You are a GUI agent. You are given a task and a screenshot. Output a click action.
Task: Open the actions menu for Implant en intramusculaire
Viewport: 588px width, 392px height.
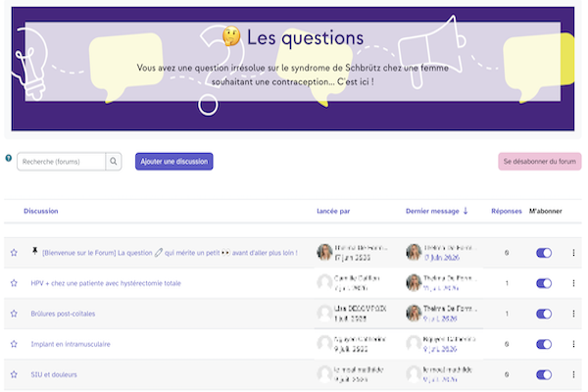coord(573,344)
